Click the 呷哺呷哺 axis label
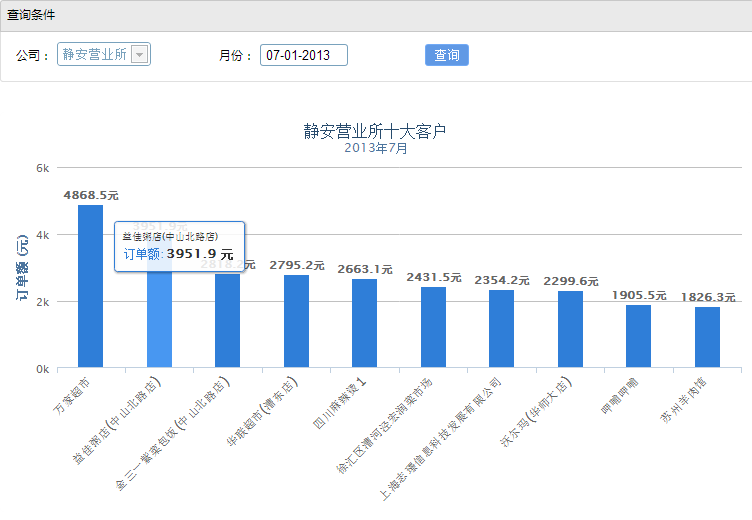 (621, 396)
